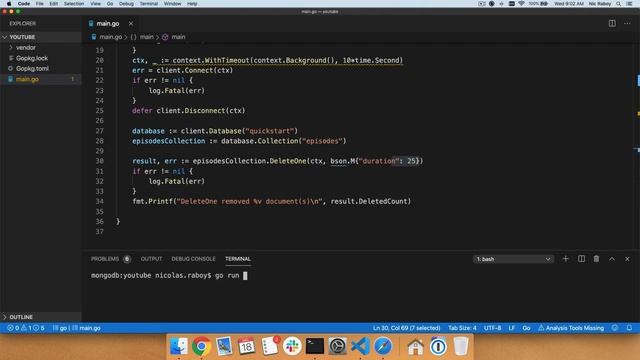Click main.go in the breadcrumb
The height and width of the screenshot is (360, 640).
pos(110,37)
